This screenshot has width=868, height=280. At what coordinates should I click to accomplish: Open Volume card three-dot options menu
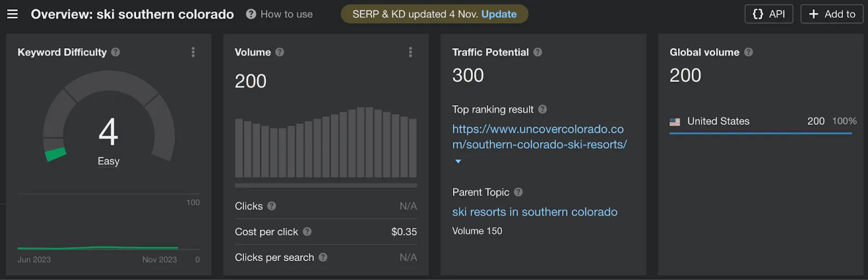[410, 52]
